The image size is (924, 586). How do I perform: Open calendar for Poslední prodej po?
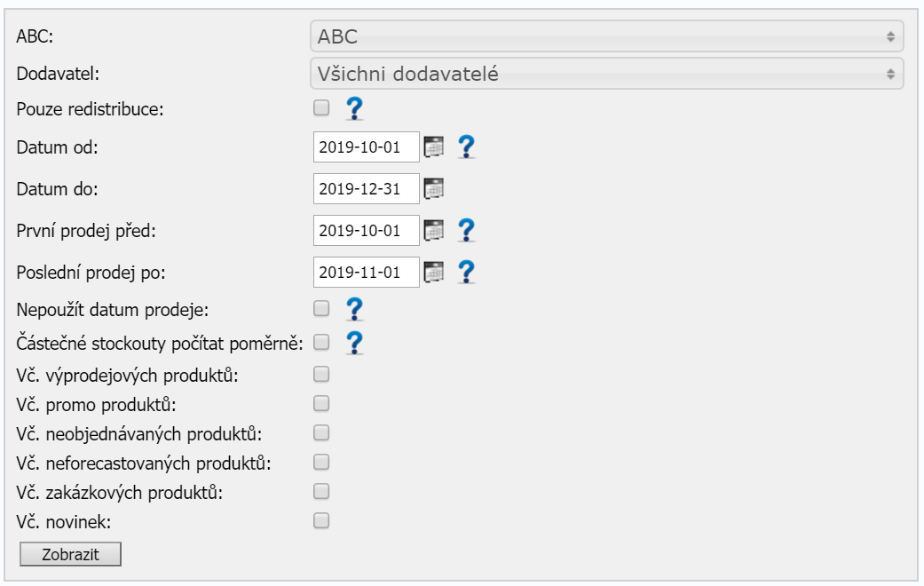(x=432, y=272)
